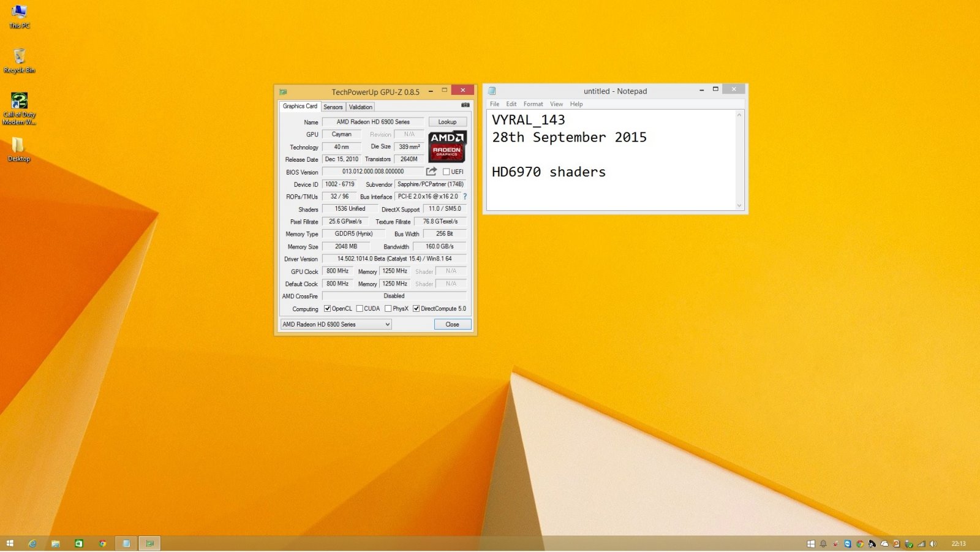Open Windows Store from the taskbar

point(79,543)
